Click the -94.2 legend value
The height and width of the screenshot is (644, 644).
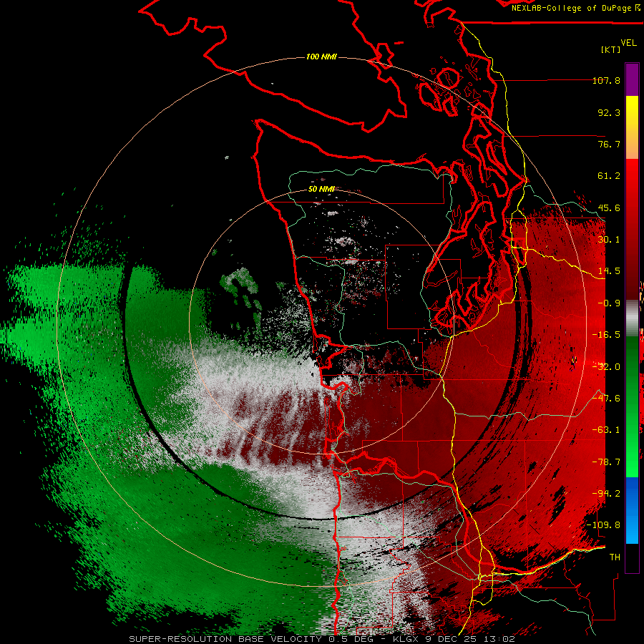pyautogui.click(x=606, y=494)
